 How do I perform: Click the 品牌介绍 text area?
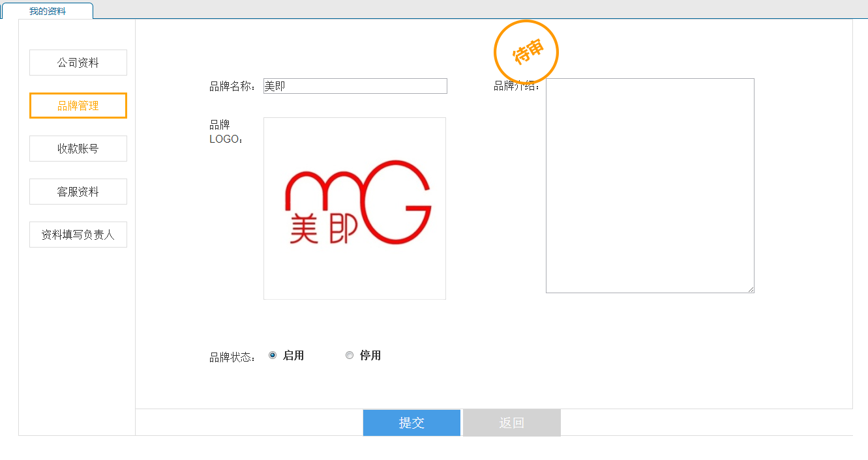point(650,186)
